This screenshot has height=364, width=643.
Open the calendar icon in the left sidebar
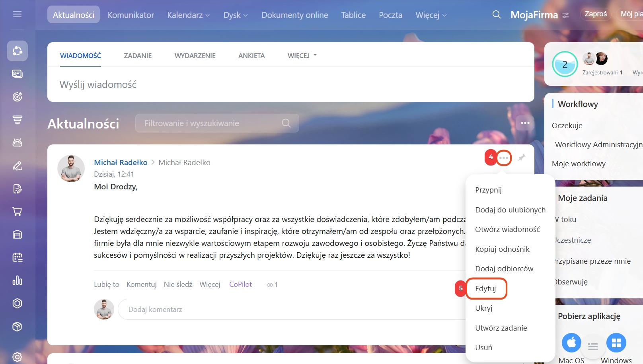click(17, 257)
